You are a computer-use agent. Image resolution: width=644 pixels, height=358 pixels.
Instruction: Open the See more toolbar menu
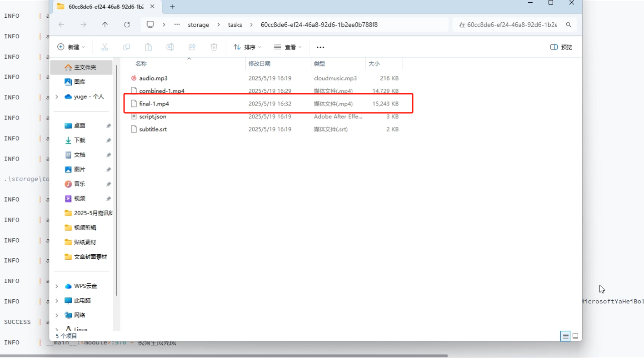pos(320,47)
